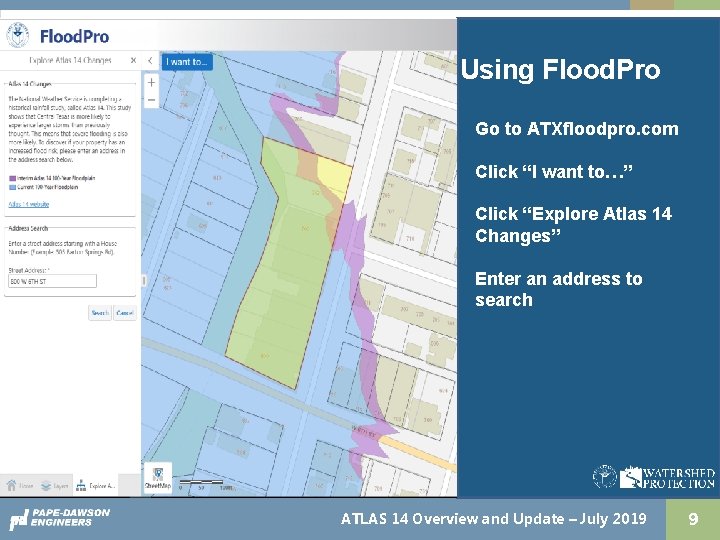
Task: Click the "Using FloodPro" heading
Action: (560, 70)
